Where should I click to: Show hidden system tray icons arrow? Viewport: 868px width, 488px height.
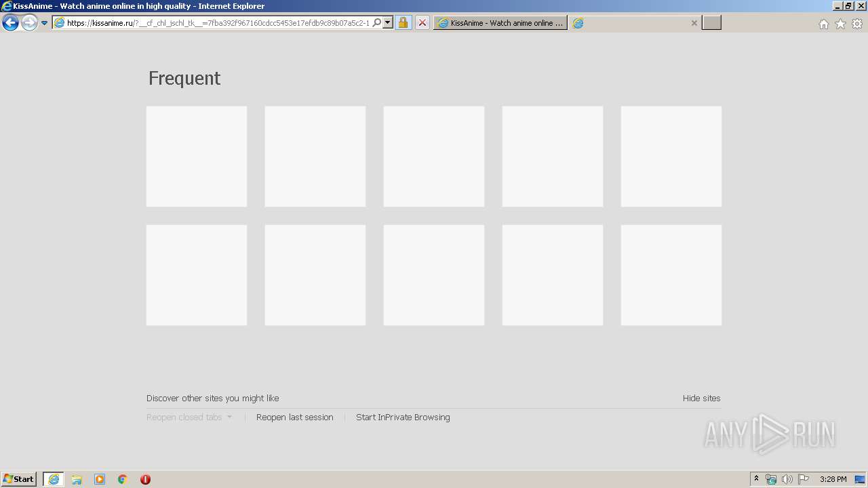pyautogui.click(x=757, y=479)
